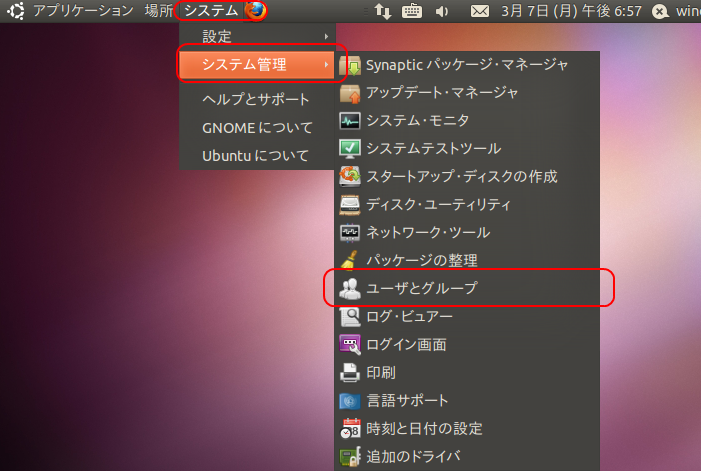Screen dimensions: 701x471
Task: Open the アプリケーション menu
Action: point(83,10)
